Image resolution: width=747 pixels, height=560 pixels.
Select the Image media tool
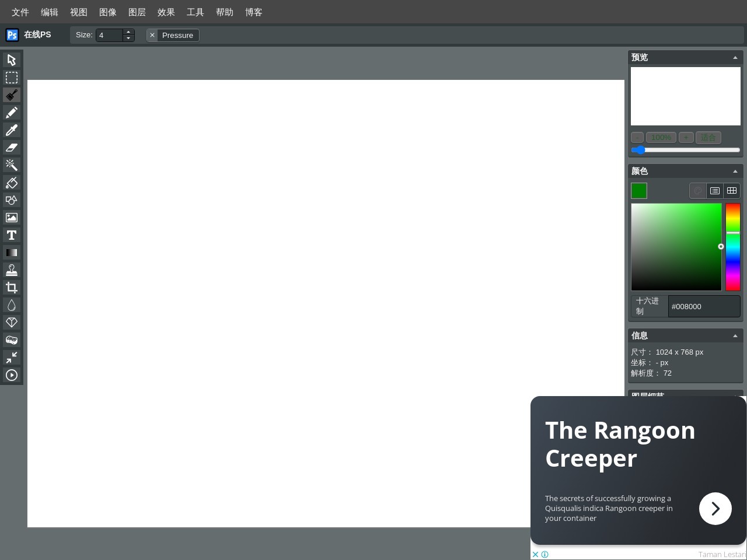12,218
